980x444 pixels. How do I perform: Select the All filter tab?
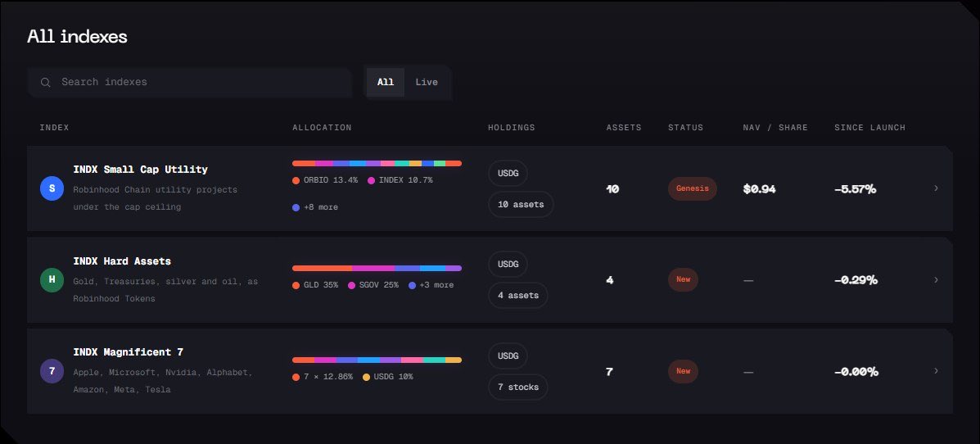click(x=386, y=83)
